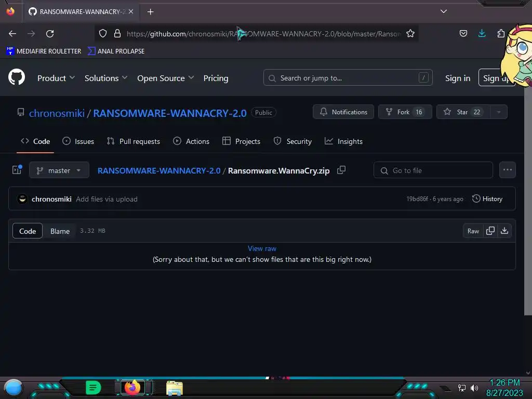Click the Notifications button
Viewport: 532px width, 399px height.
coord(343,112)
